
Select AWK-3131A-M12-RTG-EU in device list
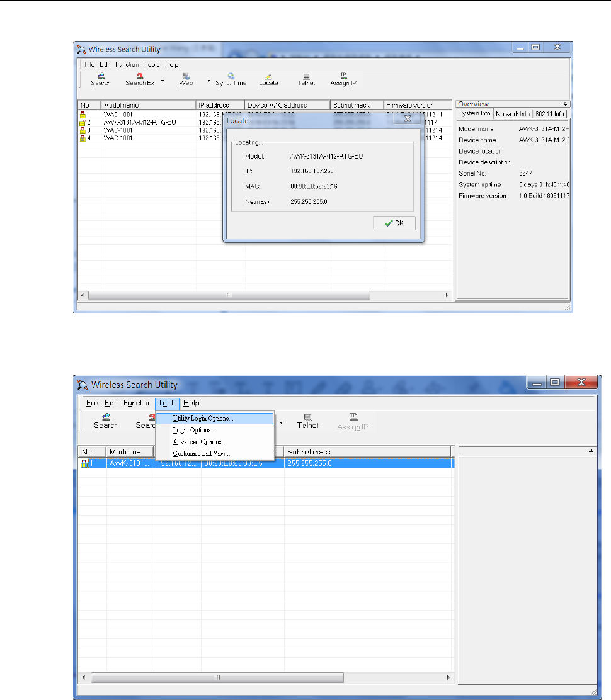(x=140, y=122)
